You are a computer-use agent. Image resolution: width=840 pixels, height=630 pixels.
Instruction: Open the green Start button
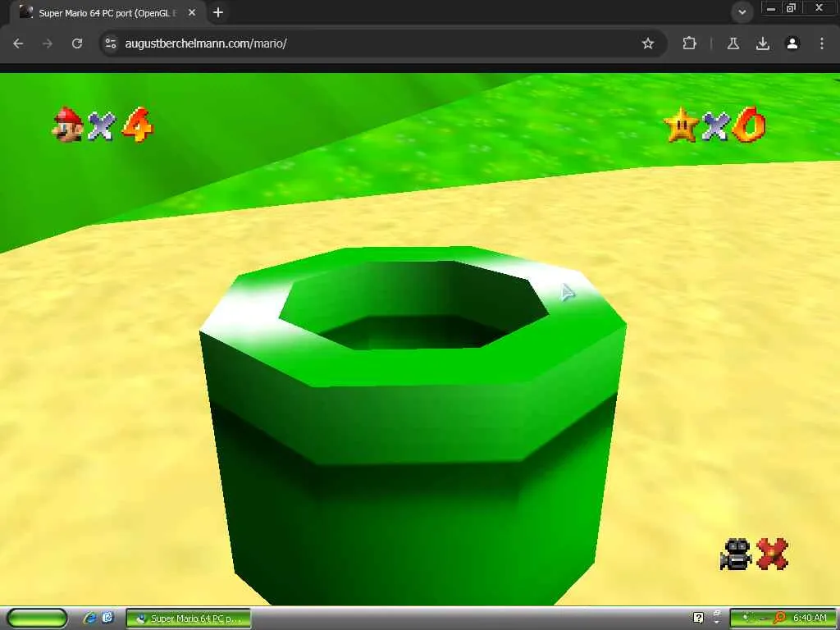(x=38, y=619)
